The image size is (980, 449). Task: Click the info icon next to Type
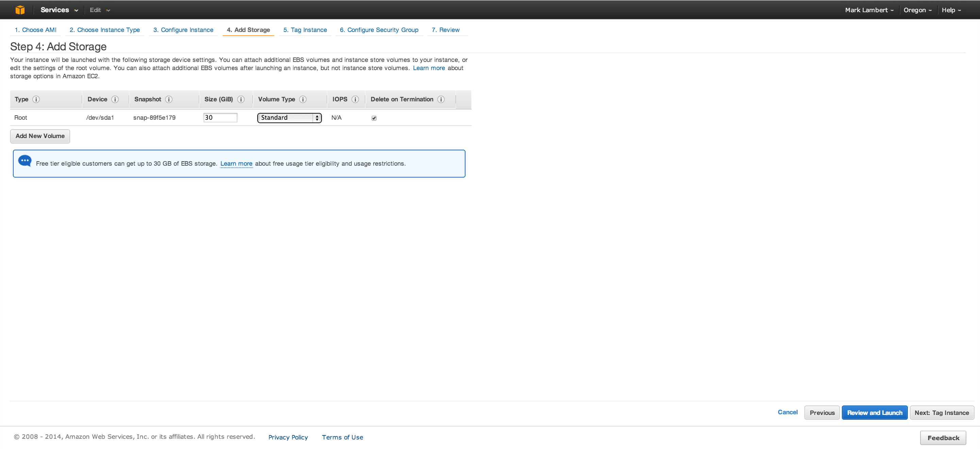tap(36, 99)
